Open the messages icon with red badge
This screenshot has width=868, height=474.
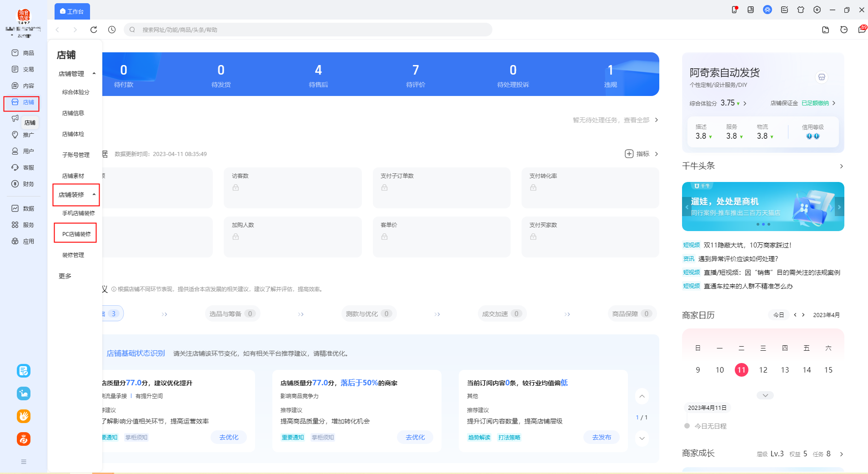862,30
